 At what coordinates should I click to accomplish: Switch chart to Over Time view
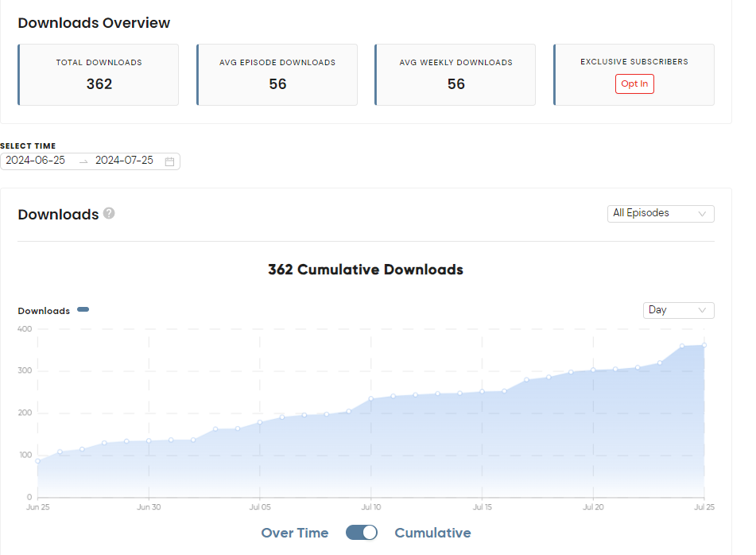(x=295, y=533)
